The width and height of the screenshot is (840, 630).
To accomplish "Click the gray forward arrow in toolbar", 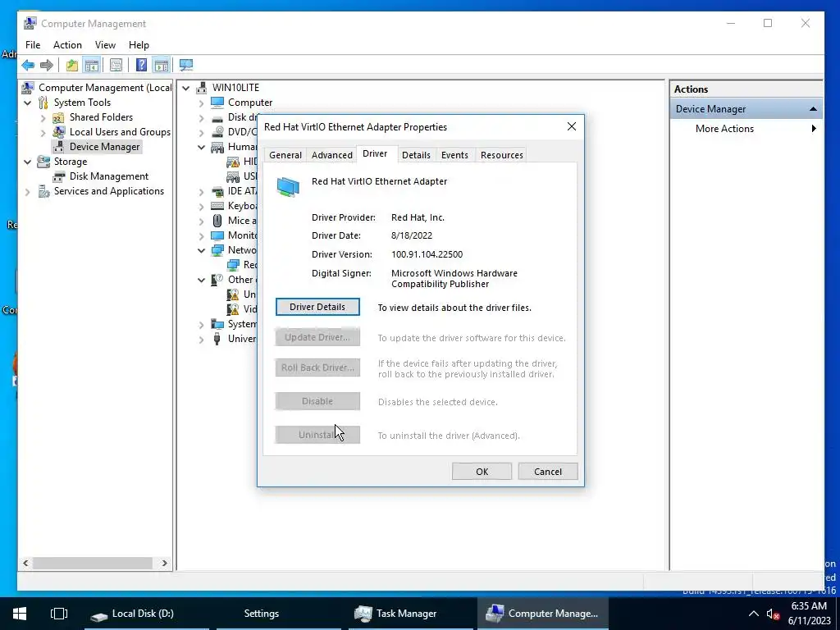I will pos(47,66).
